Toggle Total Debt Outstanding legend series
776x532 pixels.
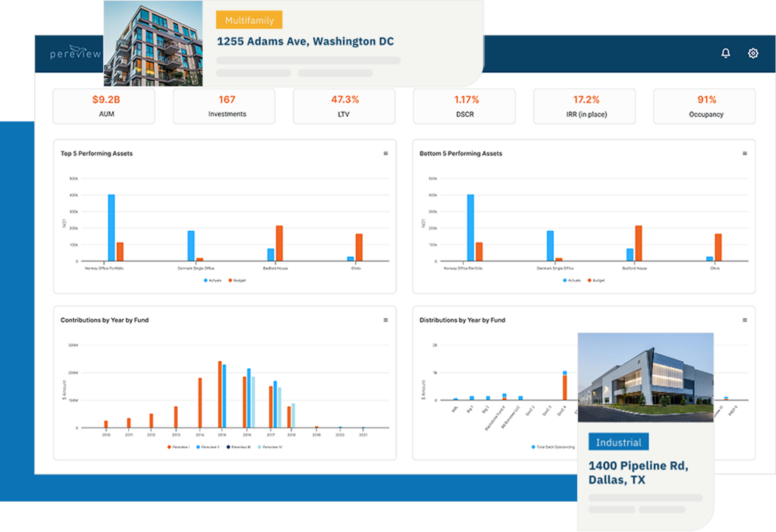tap(553, 447)
